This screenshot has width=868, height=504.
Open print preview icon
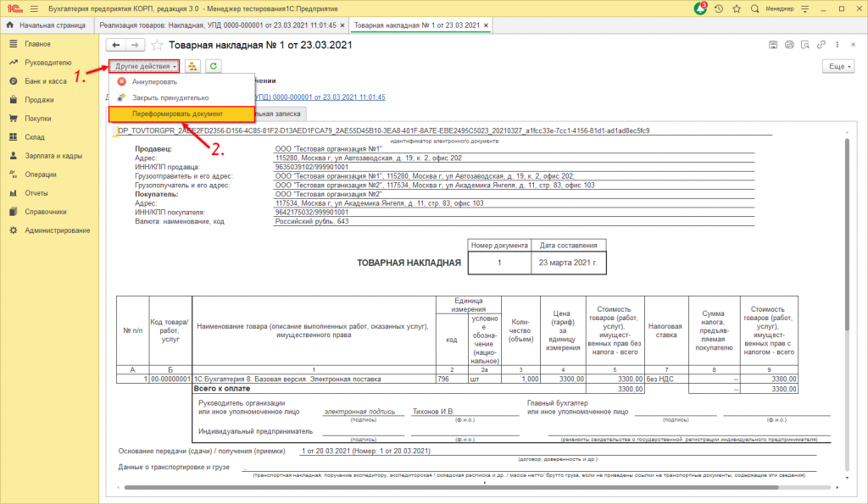pyautogui.click(x=805, y=45)
